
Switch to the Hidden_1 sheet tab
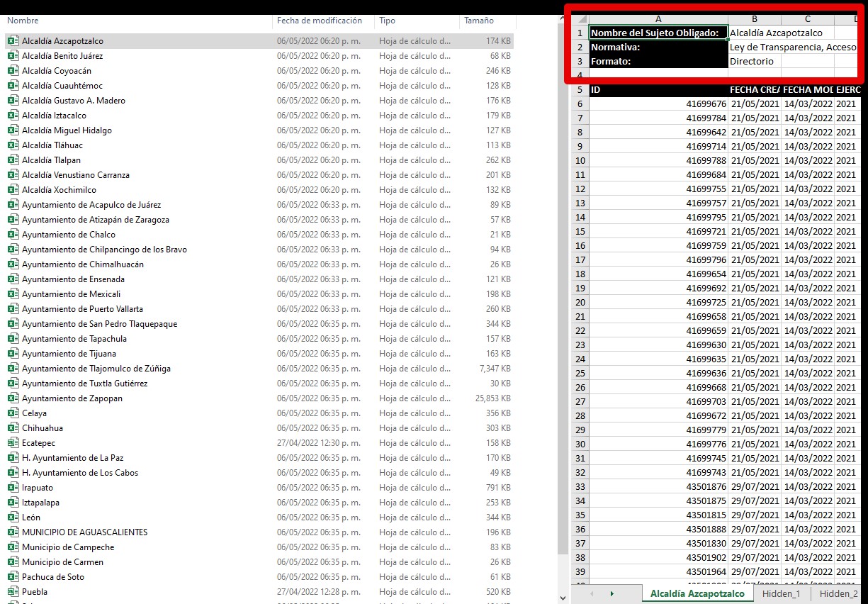(x=782, y=593)
